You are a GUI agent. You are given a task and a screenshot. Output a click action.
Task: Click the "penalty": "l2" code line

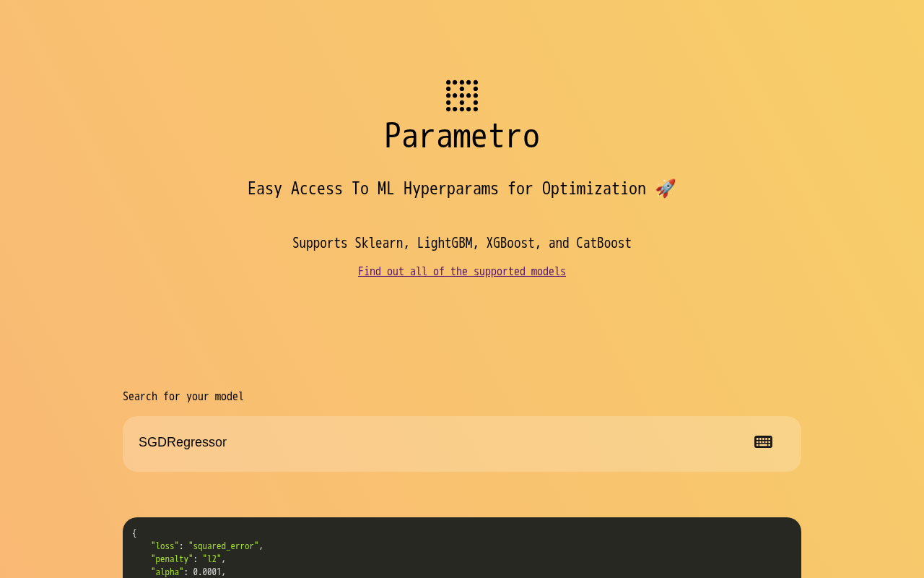pos(188,559)
